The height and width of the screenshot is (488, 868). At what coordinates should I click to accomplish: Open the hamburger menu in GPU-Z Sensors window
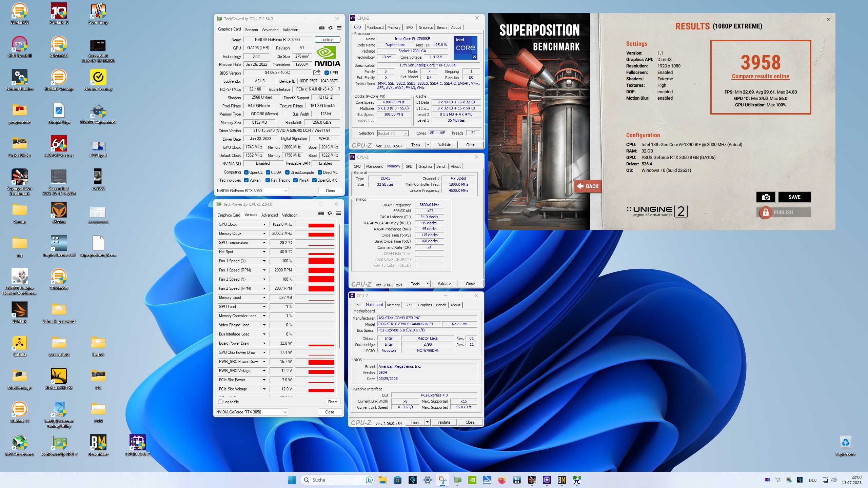(338, 213)
